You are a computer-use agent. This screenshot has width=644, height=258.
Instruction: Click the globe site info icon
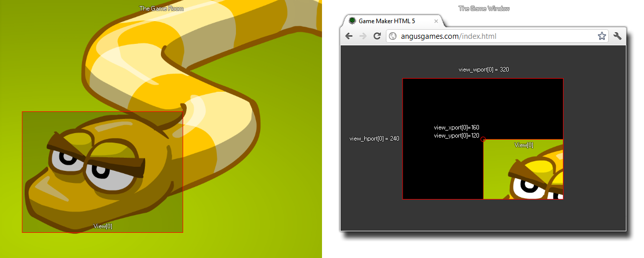coord(393,36)
